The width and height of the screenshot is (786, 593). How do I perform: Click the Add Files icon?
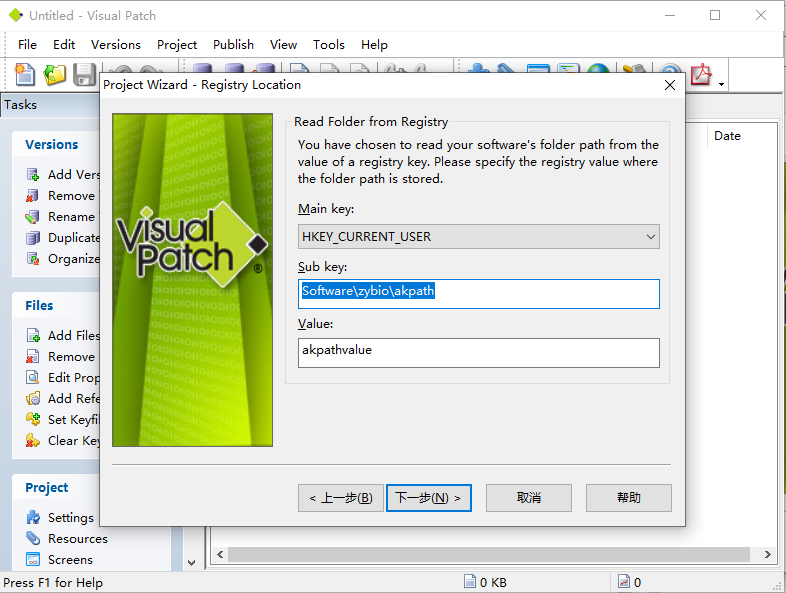(33, 335)
